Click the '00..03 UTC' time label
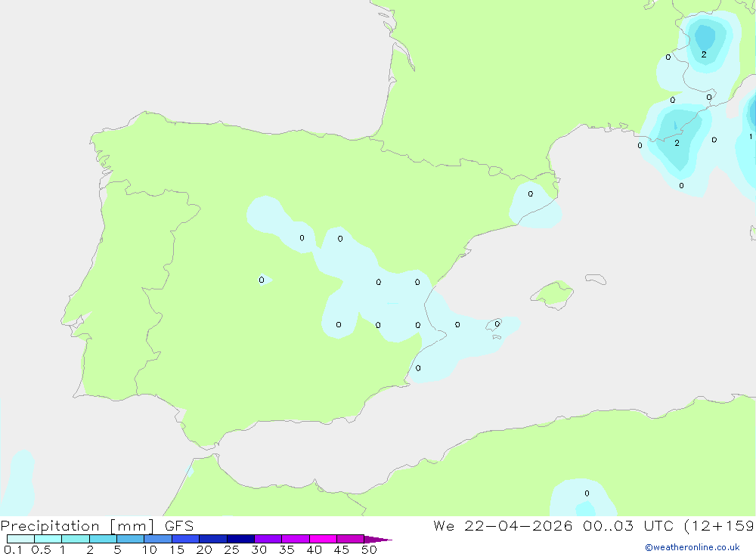The height and width of the screenshot is (554, 756). click(x=627, y=526)
